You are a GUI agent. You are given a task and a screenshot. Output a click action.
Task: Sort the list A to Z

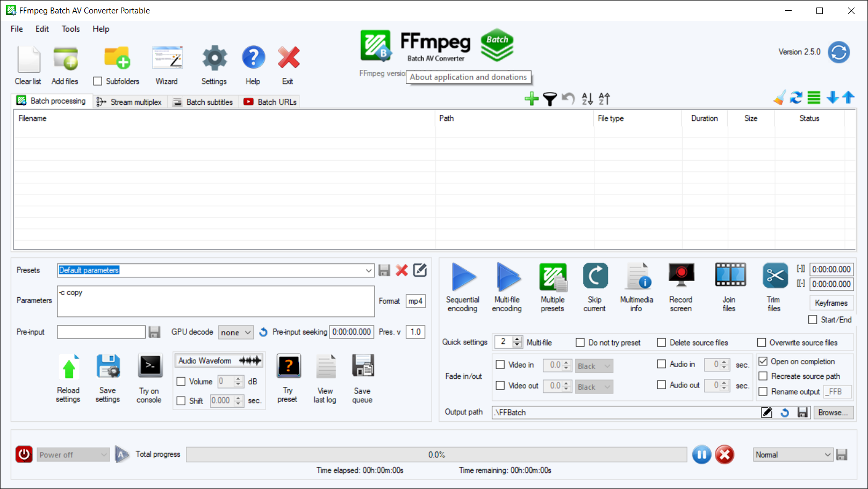[x=587, y=99]
